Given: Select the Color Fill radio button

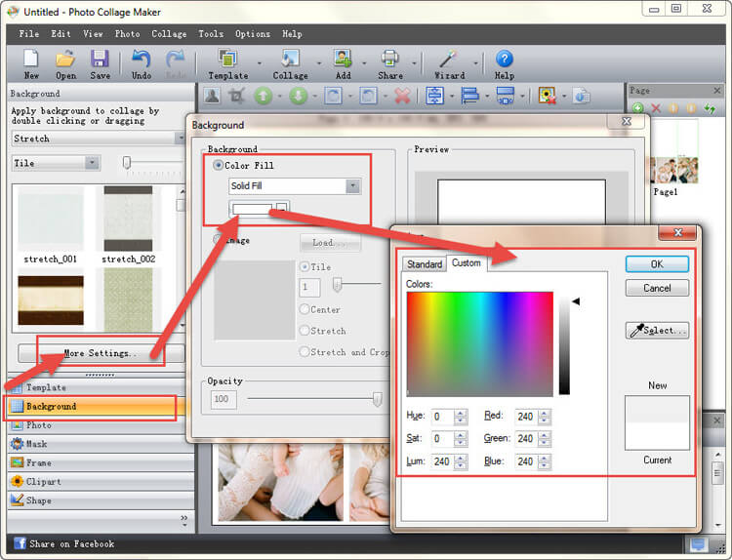Looking at the screenshot, I should pos(218,165).
